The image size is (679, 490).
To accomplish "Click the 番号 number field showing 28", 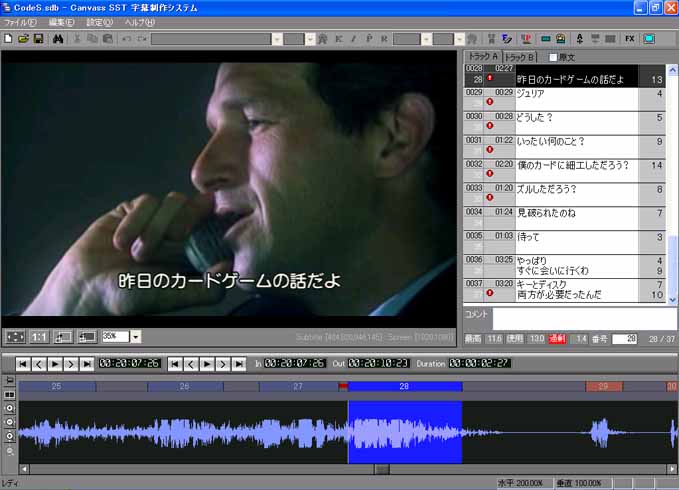I will pos(624,339).
